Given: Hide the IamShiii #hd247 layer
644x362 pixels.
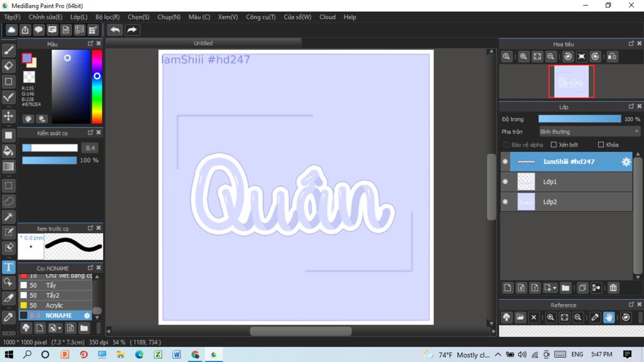Looking at the screenshot, I should [505, 162].
